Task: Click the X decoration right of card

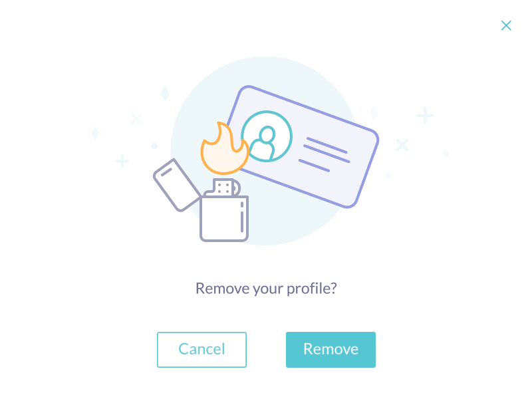Action: click(x=402, y=145)
